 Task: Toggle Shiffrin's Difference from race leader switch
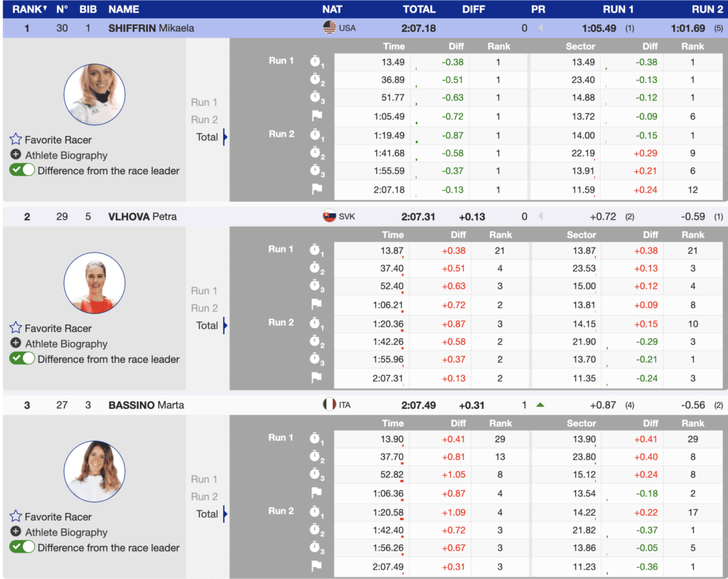click(x=22, y=171)
